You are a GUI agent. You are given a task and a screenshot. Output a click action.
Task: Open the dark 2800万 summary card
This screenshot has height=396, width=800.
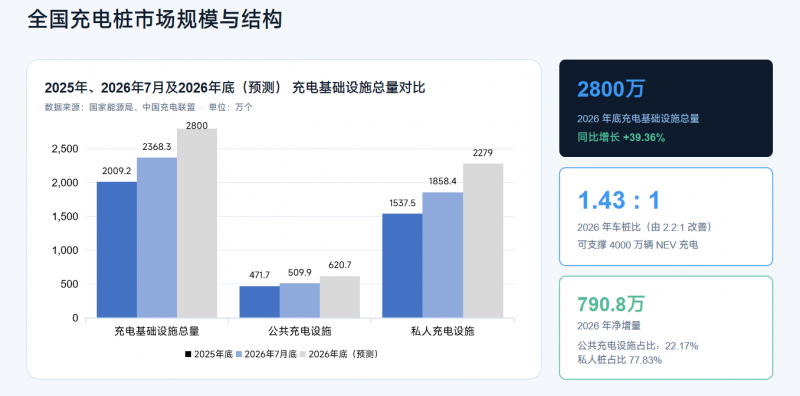666,108
